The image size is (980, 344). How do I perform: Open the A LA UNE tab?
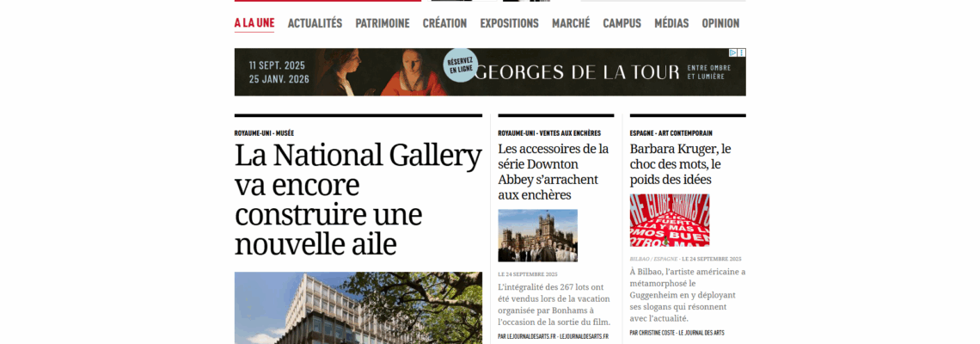click(x=254, y=23)
